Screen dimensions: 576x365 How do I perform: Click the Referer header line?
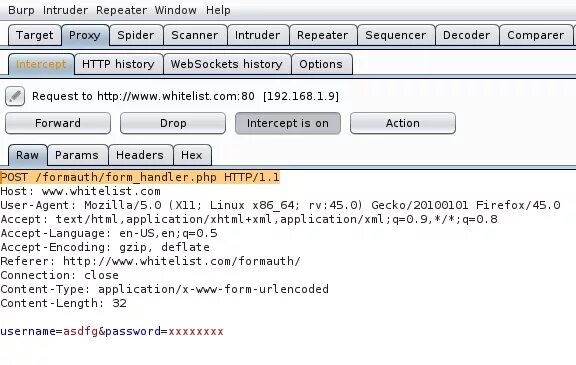pos(150,261)
